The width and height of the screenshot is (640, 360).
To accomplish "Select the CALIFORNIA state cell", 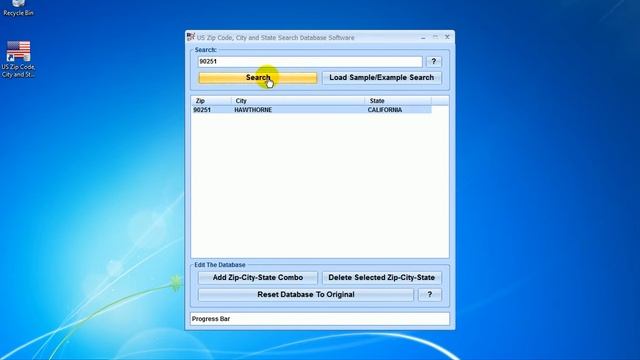I will coord(385,110).
